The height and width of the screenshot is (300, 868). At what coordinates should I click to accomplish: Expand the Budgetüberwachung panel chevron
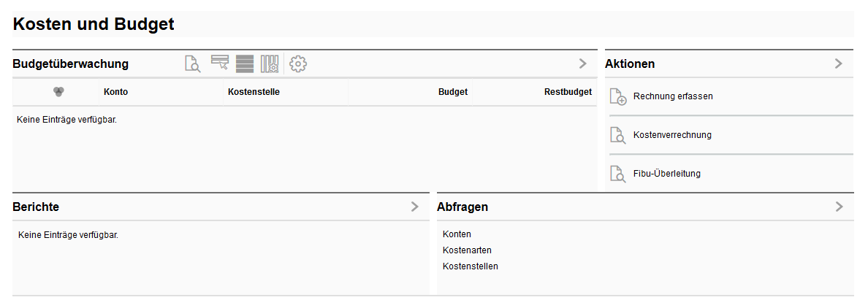(x=582, y=64)
